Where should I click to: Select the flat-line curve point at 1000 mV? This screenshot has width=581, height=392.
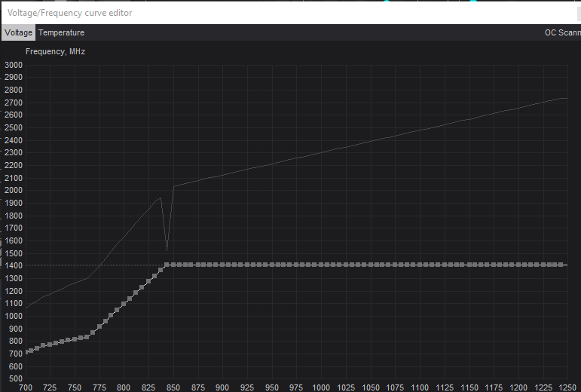(321, 265)
